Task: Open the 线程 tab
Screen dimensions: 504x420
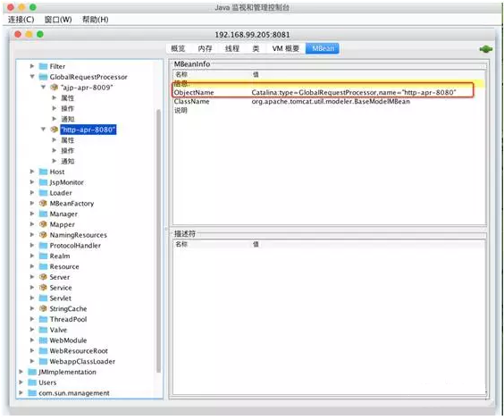Action: tap(231, 48)
